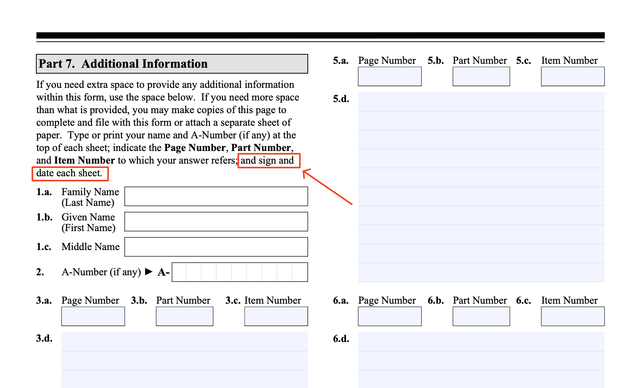This screenshot has width=640, height=388.
Task: Select the 5.c. Item Number field
Action: 573,76
